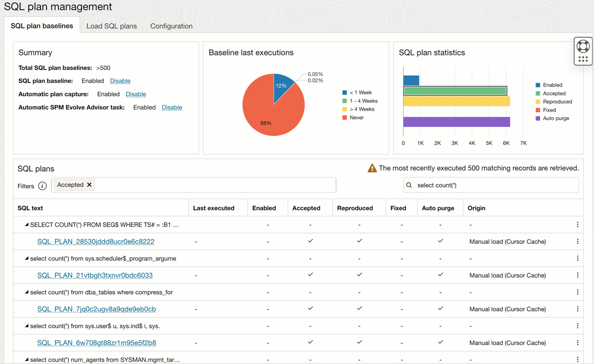The height and width of the screenshot is (364, 594).
Task: Click the grid dots icon below help
Action: pos(583,59)
